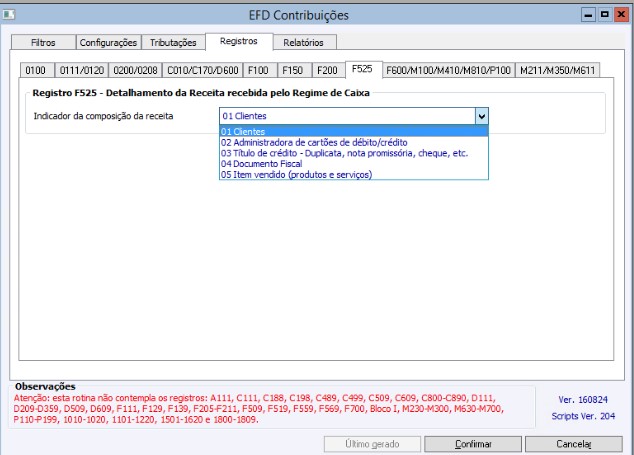Select the F150 sub-tab
Viewport: 634px width, 455px height.
pos(293,70)
